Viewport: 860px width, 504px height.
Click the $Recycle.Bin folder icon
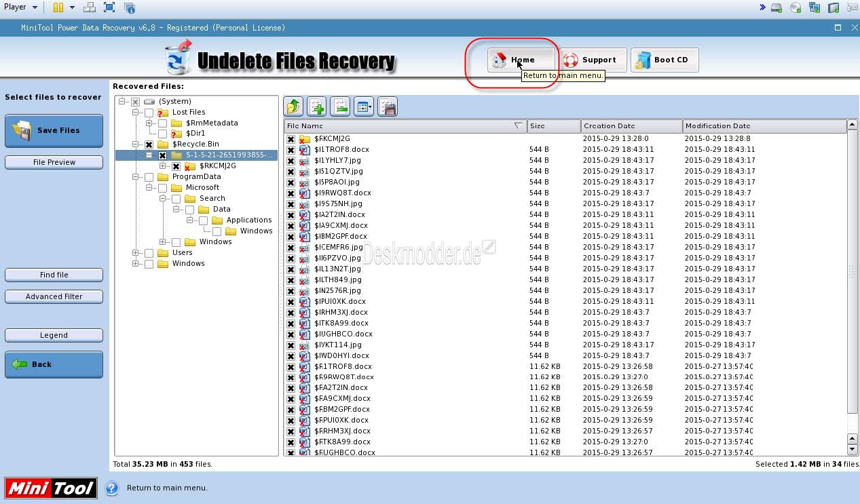tap(163, 144)
